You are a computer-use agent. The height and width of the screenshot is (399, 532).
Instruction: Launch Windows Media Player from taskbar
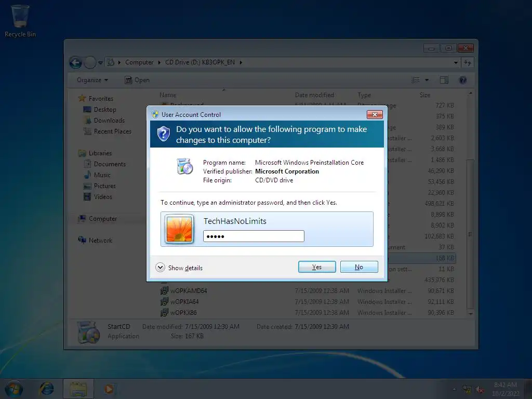pos(109,389)
